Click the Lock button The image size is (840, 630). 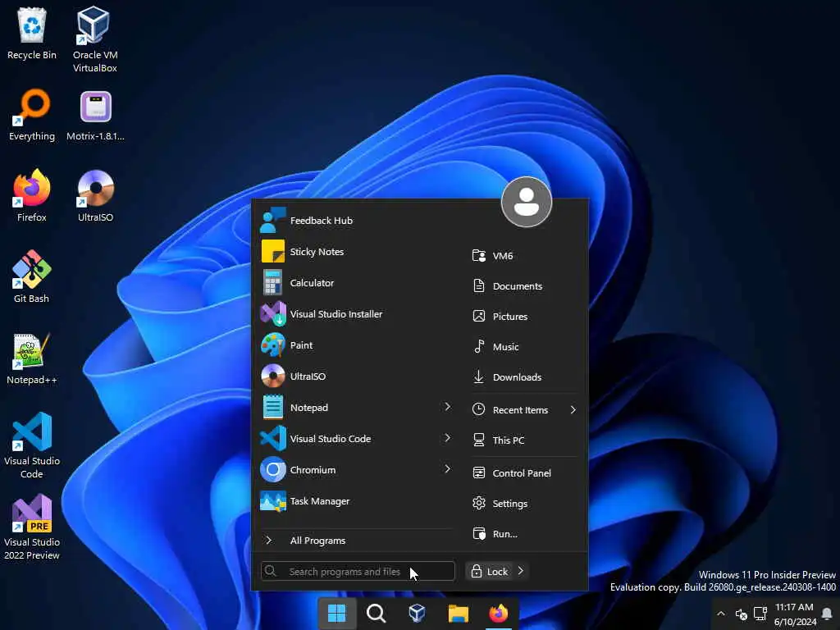(x=490, y=572)
